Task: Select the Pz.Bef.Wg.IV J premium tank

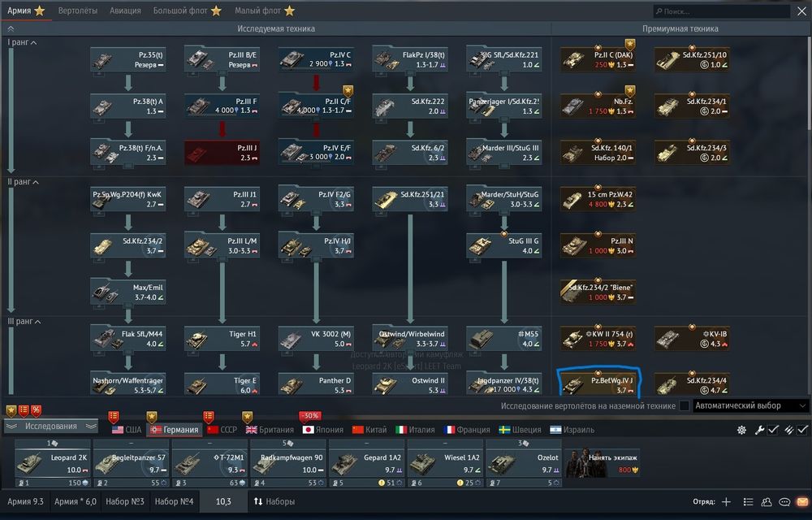Action: pos(598,385)
